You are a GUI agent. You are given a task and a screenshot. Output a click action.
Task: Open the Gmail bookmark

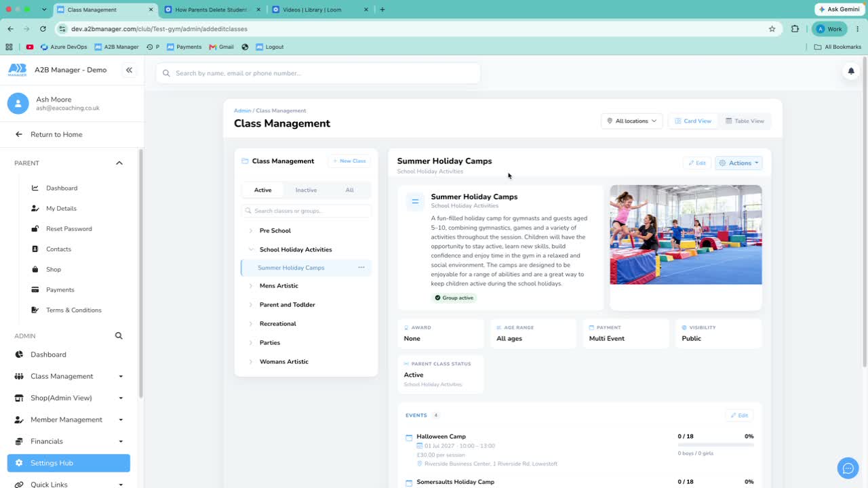coord(222,47)
